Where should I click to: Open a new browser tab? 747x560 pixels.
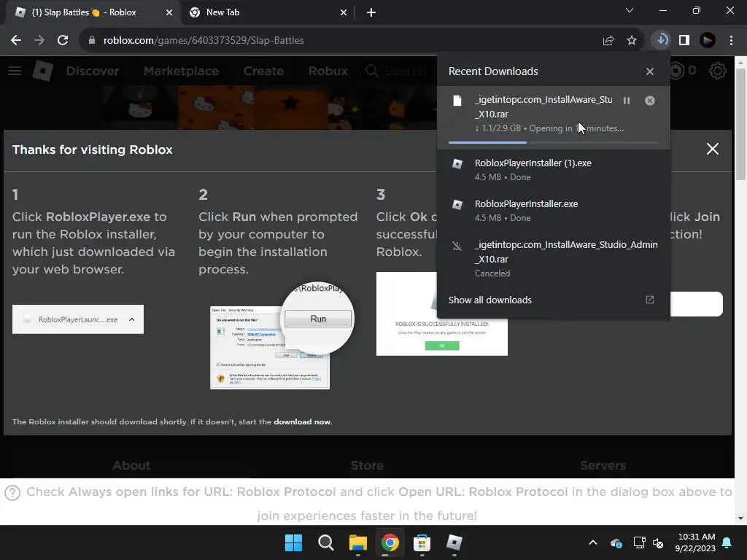click(371, 13)
